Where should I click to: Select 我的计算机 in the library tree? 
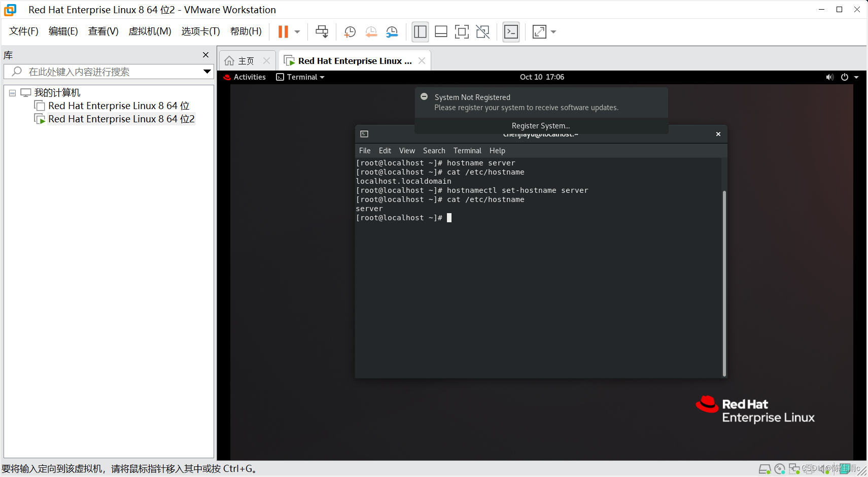coord(57,93)
